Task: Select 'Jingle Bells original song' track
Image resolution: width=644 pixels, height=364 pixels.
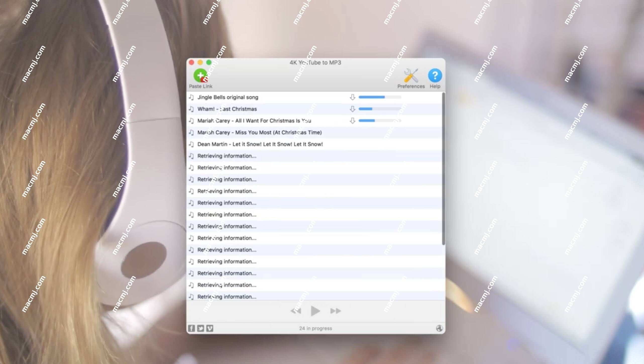Action: (x=314, y=97)
